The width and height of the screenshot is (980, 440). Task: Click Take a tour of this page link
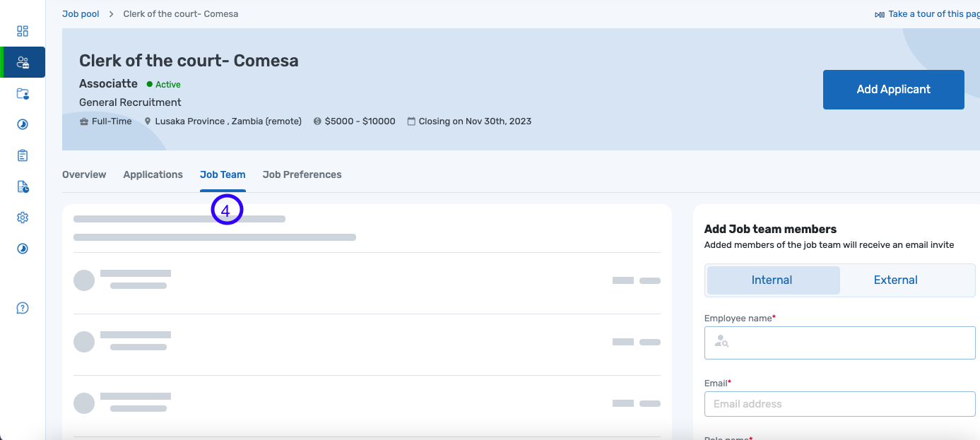(x=927, y=14)
